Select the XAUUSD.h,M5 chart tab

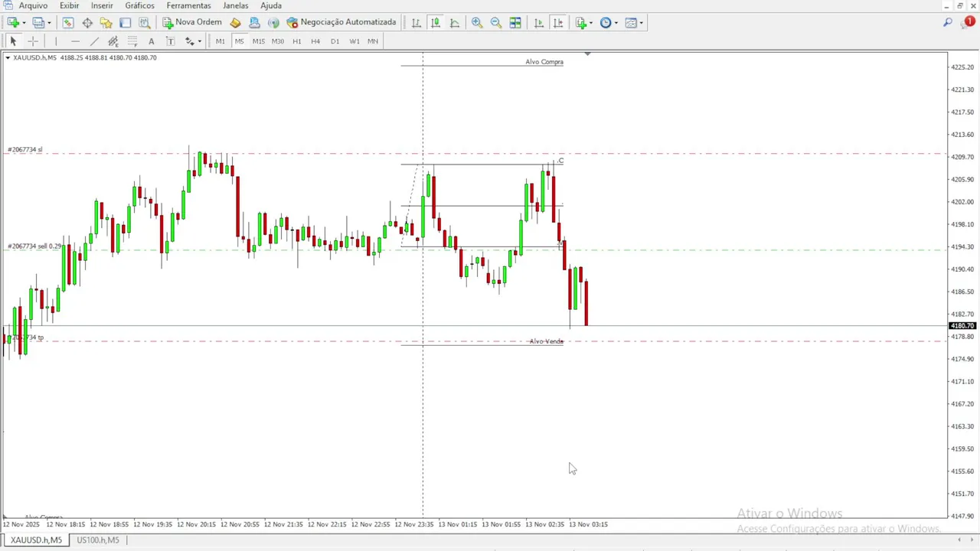(x=36, y=540)
